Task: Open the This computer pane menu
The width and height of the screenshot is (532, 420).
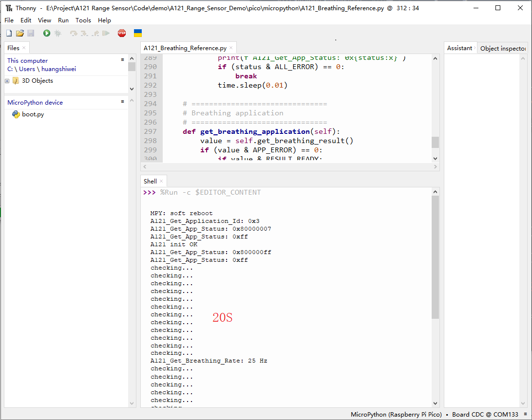Action: point(123,60)
